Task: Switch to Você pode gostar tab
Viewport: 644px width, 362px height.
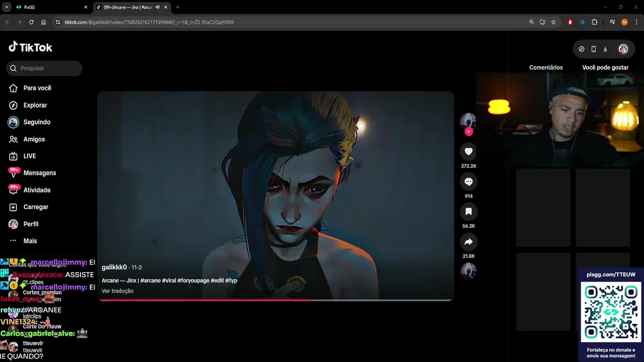Action: tap(605, 67)
